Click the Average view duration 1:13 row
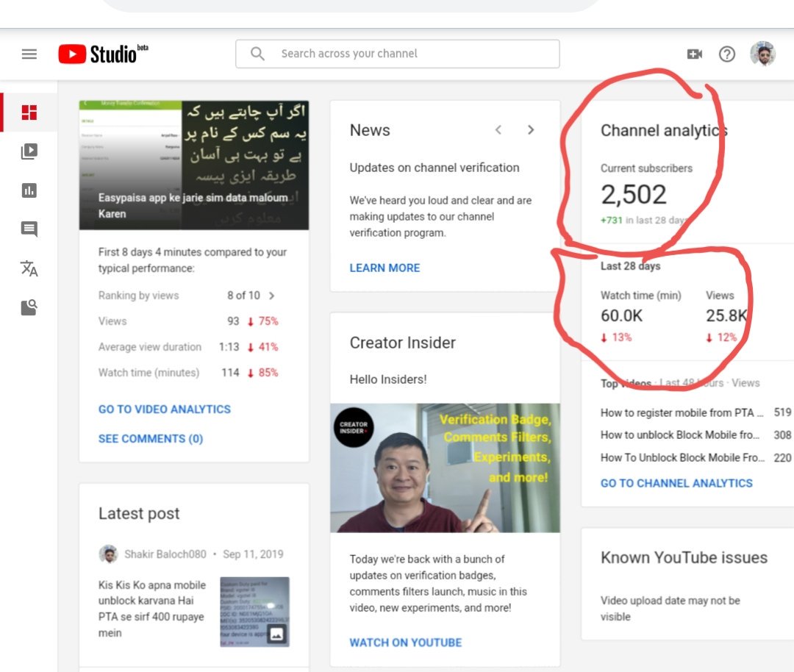 [x=188, y=347]
